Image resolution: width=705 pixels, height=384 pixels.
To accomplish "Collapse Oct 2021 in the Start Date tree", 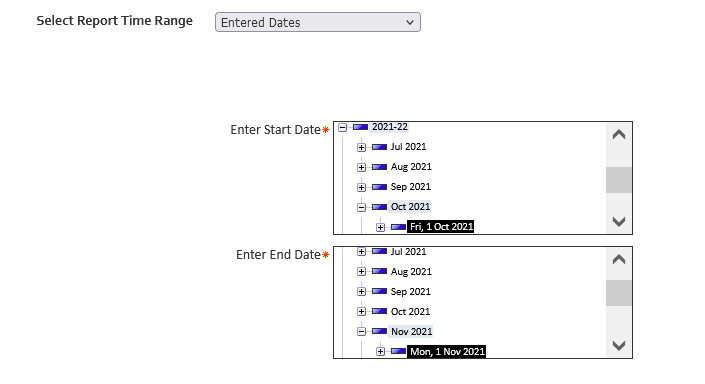I will (361, 207).
